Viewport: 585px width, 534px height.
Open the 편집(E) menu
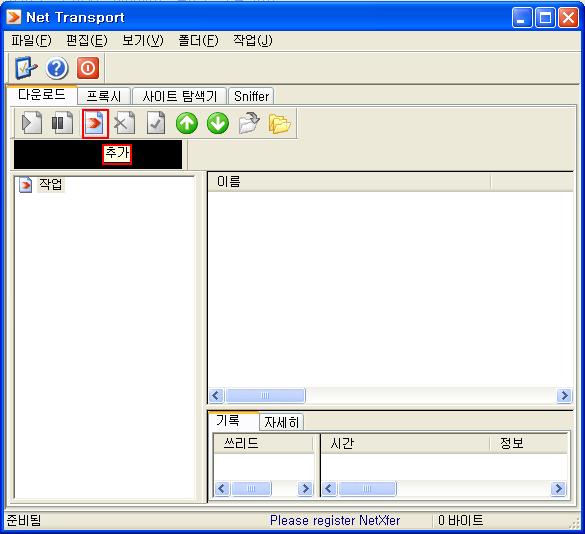pos(87,40)
